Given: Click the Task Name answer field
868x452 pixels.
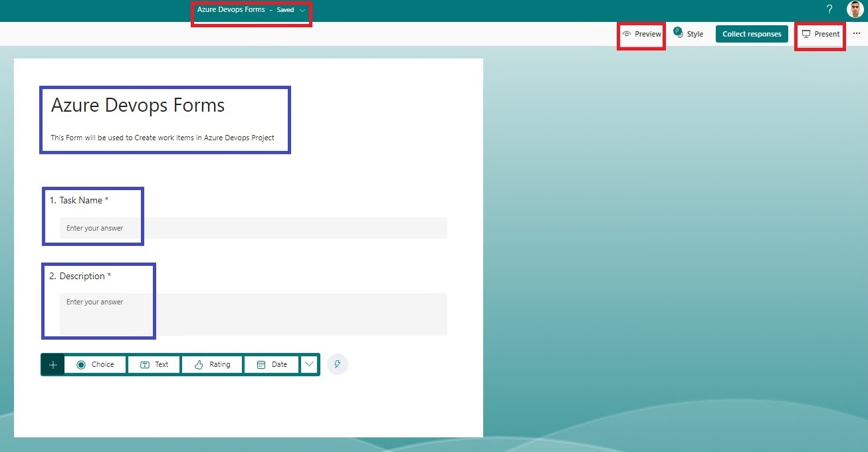Looking at the screenshot, I should tap(253, 228).
